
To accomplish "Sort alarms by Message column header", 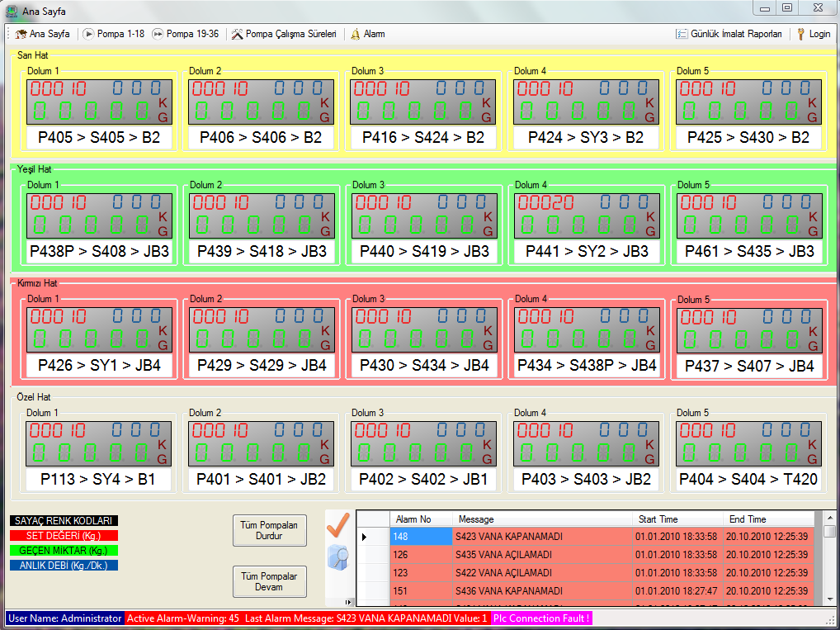I will pyautogui.click(x=543, y=519).
